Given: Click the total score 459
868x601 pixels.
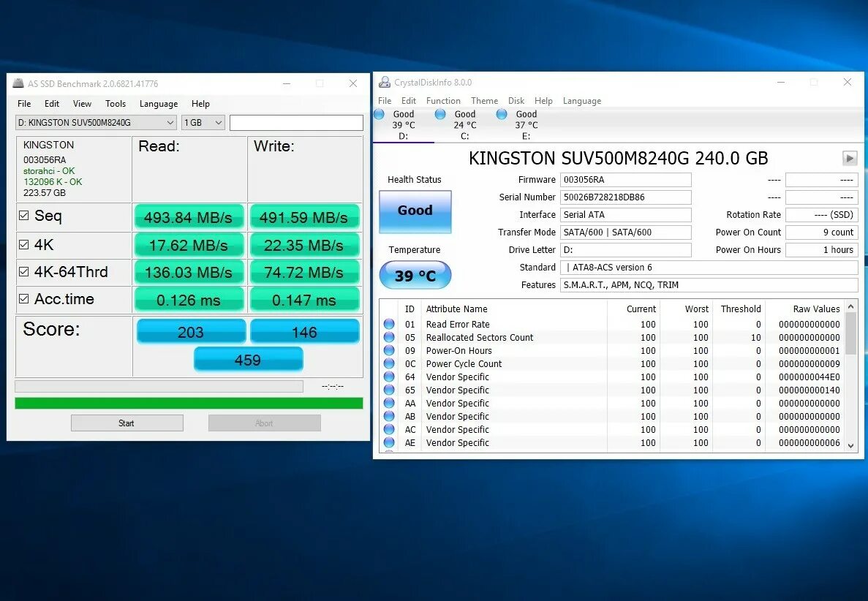Looking at the screenshot, I should [247, 360].
